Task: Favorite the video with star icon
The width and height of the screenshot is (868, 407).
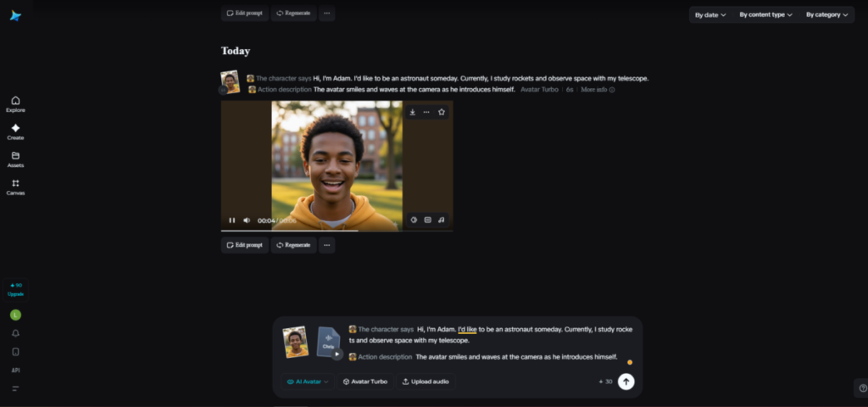Action: tap(441, 112)
